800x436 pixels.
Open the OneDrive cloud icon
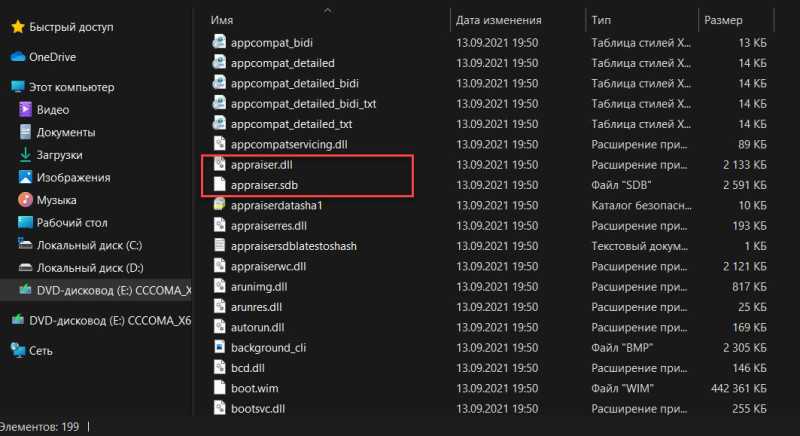(18, 57)
